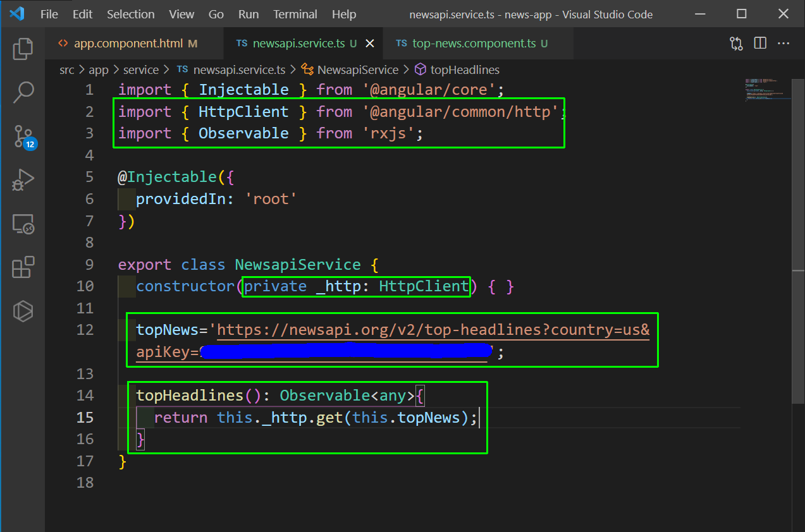Open Source Control with 12 changes
The image size is (805, 532).
(x=24, y=136)
